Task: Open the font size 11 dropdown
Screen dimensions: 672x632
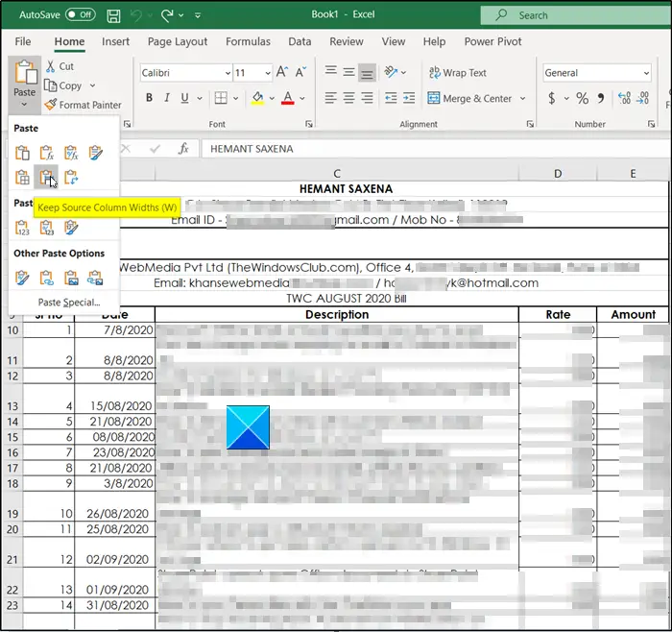Action: 268,73
